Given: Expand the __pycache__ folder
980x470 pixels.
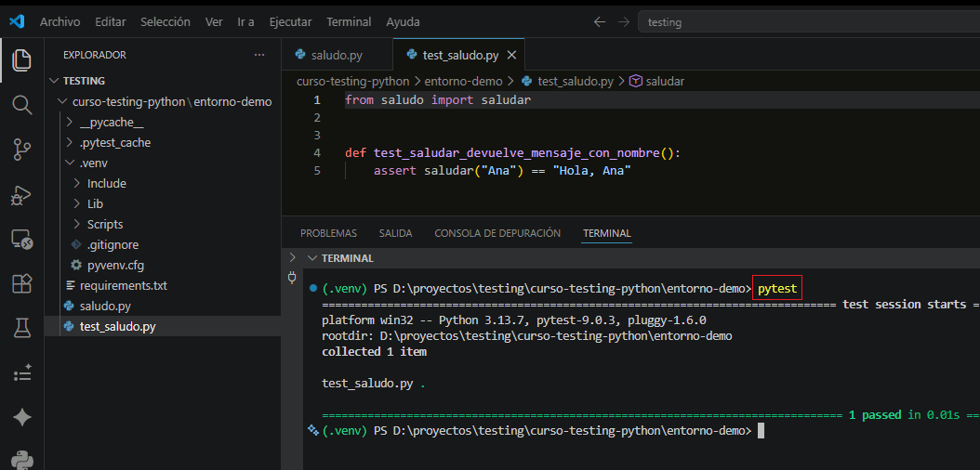Looking at the screenshot, I should pyautogui.click(x=70, y=123).
